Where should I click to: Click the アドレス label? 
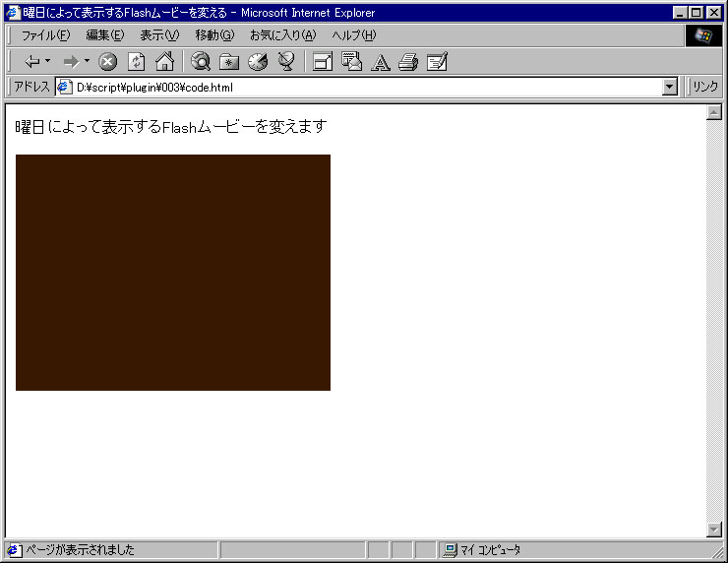[x=31, y=87]
